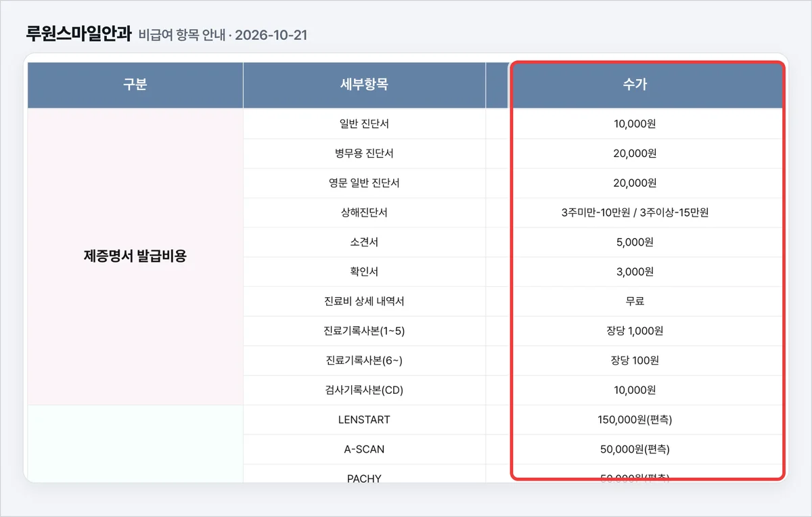Image resolution: width=812 pixels, height=517 pixels.
Task: Select the 진료기록사본(1~5) item cell
Action: tap(364, 331)
